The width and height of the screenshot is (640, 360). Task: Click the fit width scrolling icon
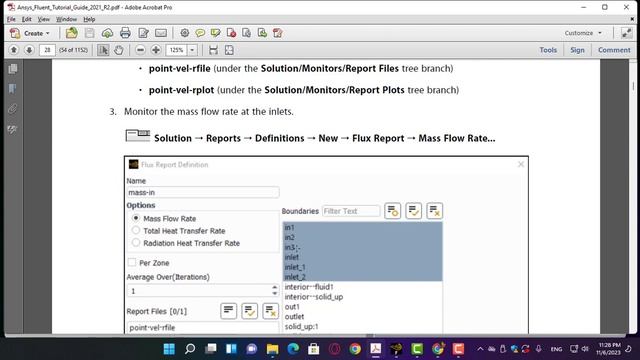click(x=213, y=50)
